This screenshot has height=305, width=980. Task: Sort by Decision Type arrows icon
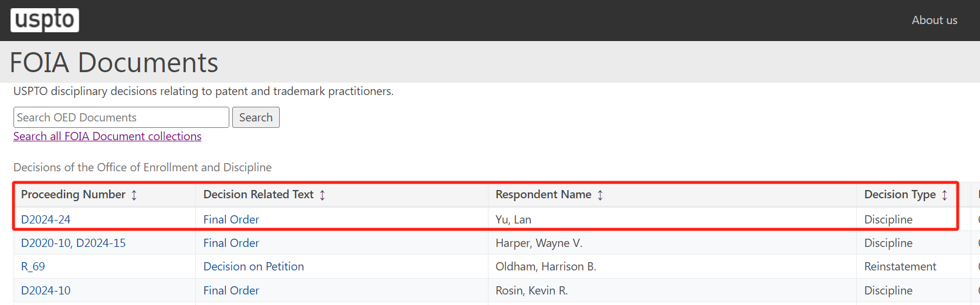(x=945, y=195)
